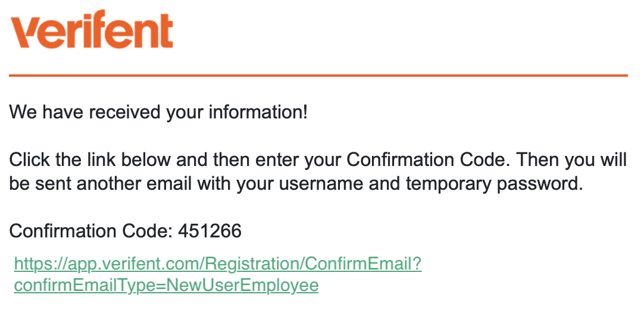This screenshot has width=644, height=332.
Task: Click the orange horizontal divider line
Action: point(318,76)
